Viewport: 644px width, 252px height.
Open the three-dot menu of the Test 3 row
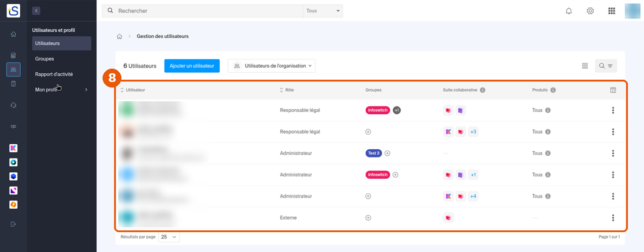[x=613, y=153]
